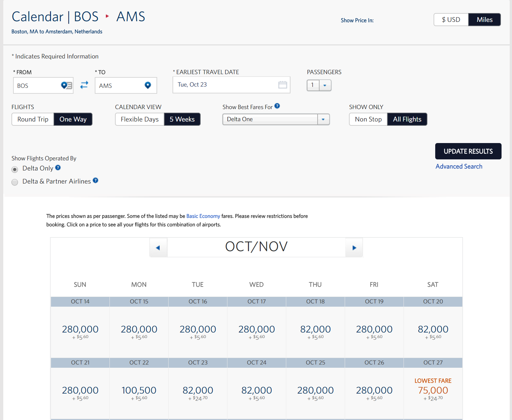Click help icon beside Delta Only
Image resolution: width=512 pixels, height=420 pixels.
pos(58,168)
